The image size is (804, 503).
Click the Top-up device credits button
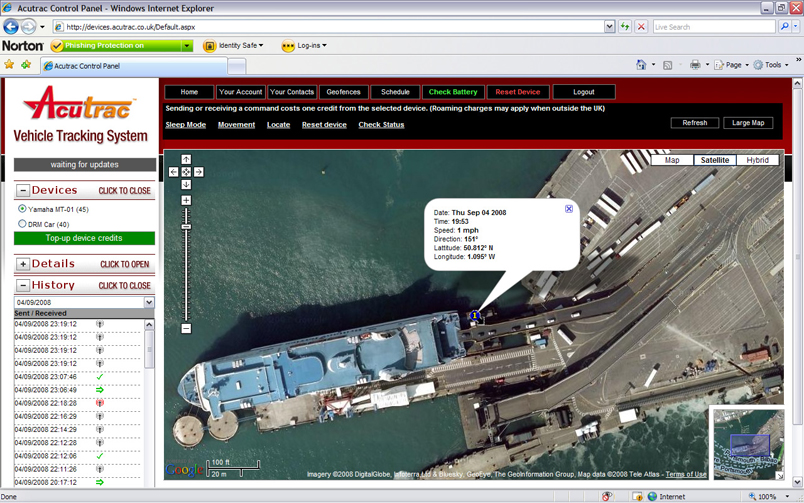pos(84,238)
